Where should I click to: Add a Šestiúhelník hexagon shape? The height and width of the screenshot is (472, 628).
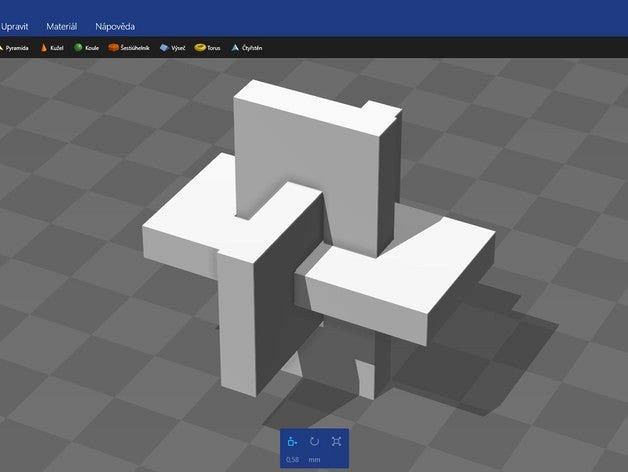click(x=129, y=47)
